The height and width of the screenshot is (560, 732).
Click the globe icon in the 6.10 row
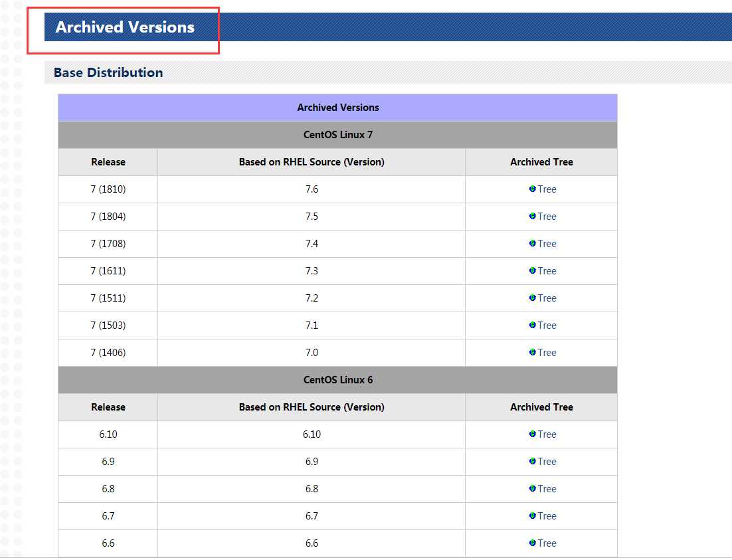532,434
